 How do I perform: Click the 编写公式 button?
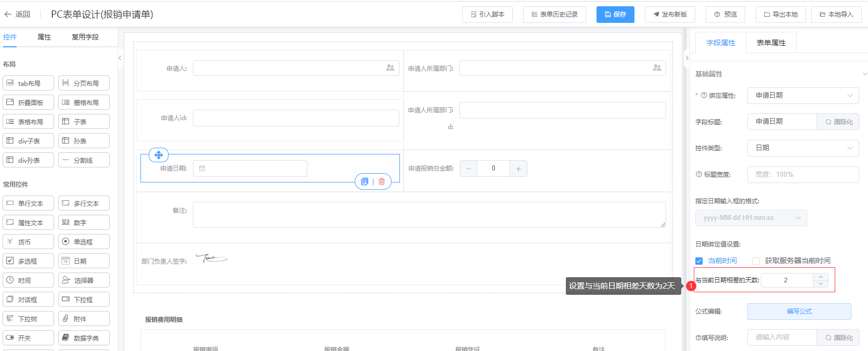799,311
